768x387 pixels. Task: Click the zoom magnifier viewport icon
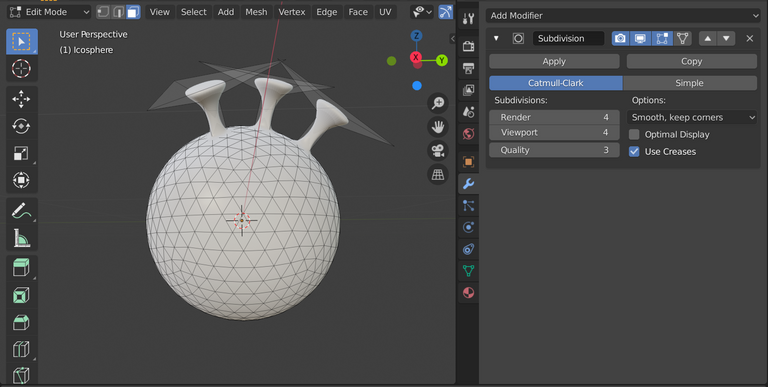click(x=438, y=103)
